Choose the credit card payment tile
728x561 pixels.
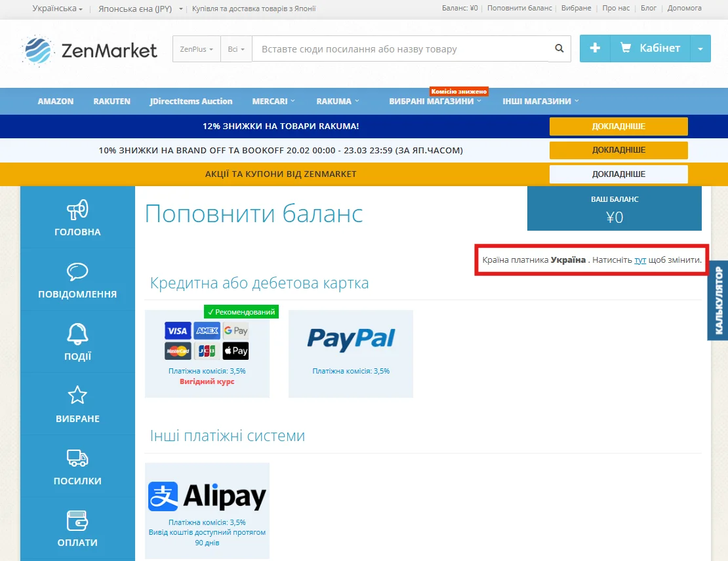207,354
